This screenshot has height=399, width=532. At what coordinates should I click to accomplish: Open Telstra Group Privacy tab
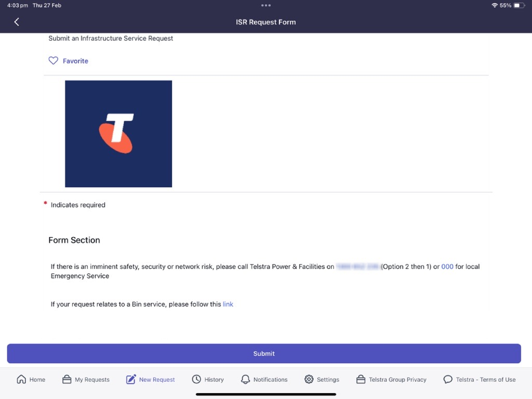pos(391,379)
